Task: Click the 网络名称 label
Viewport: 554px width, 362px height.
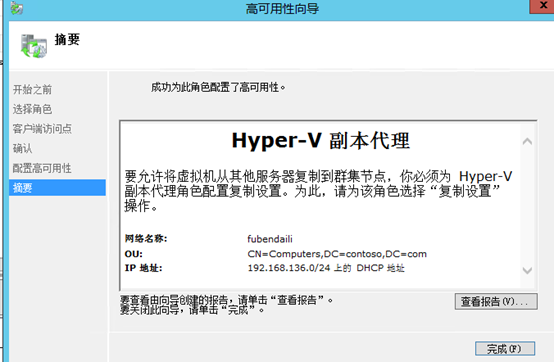Action: pyautogui.click(x=146, y=239)
